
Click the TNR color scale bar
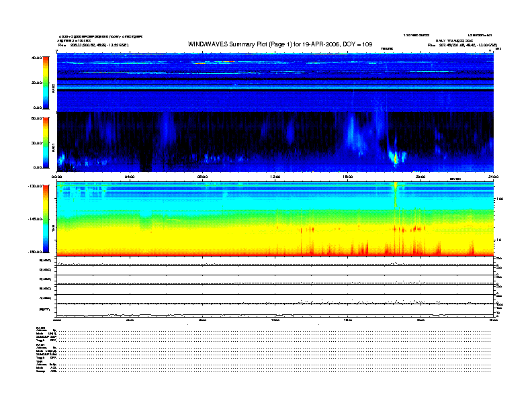click(46, 219)
